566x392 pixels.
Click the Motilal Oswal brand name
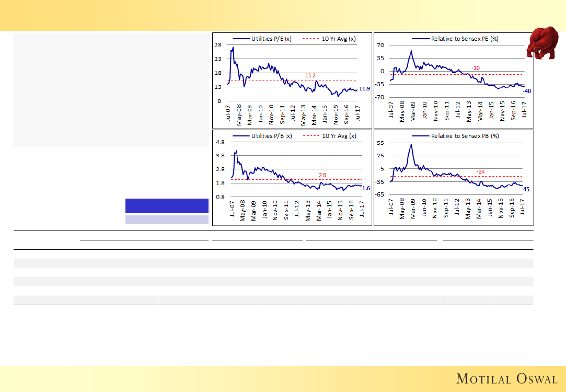[506, 378]
